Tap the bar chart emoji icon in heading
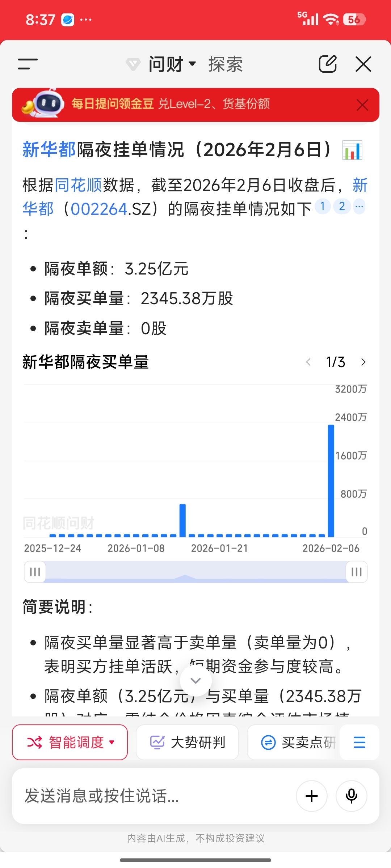 352,150
